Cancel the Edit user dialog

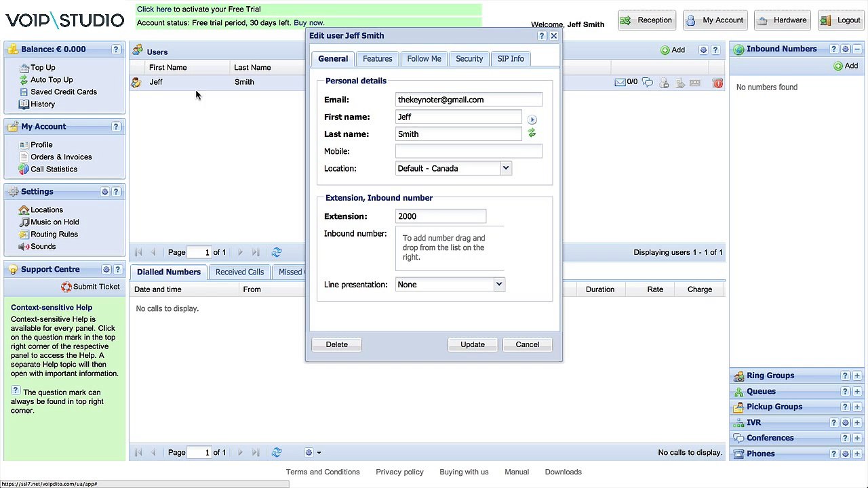click(527, 344)
